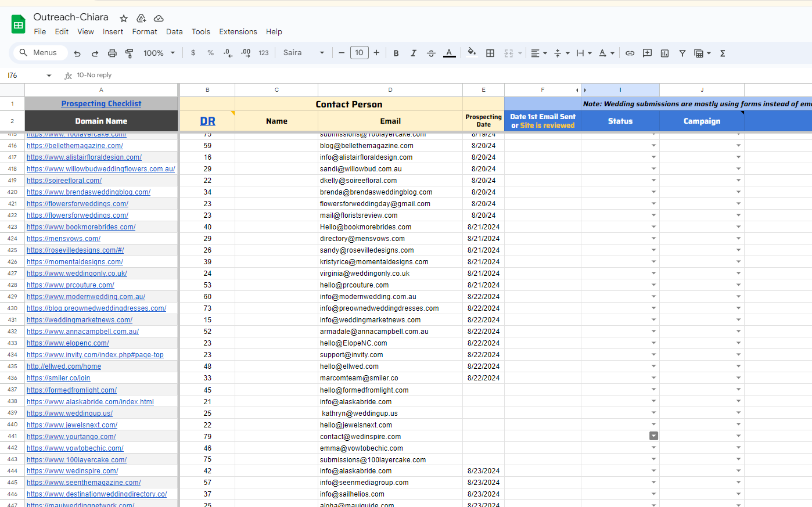The width and height of the screenshot is (812, 507).
Task: Increase decimal places
Action: (246, 53)
